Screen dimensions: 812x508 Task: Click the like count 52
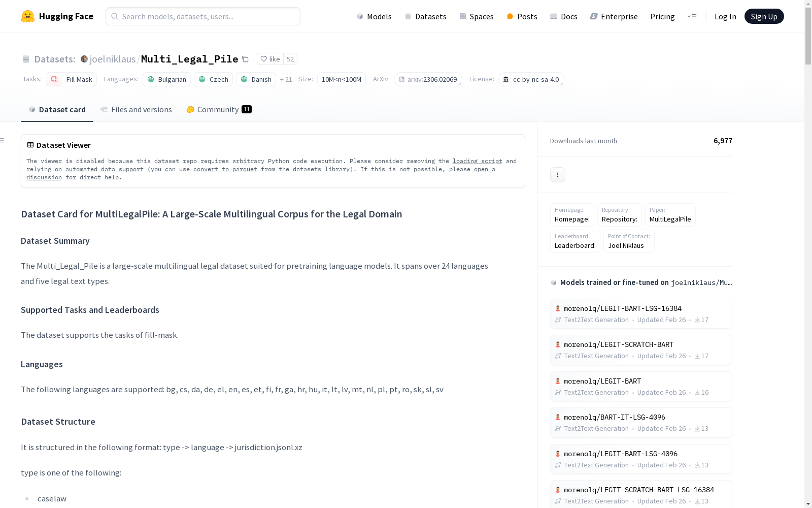(290, 59)
